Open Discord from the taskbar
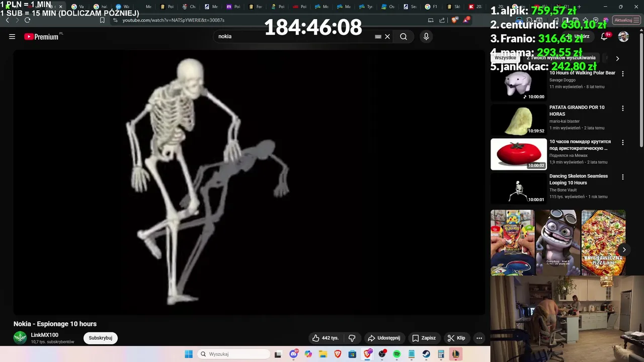644x362 pixels. click(293, 354)
